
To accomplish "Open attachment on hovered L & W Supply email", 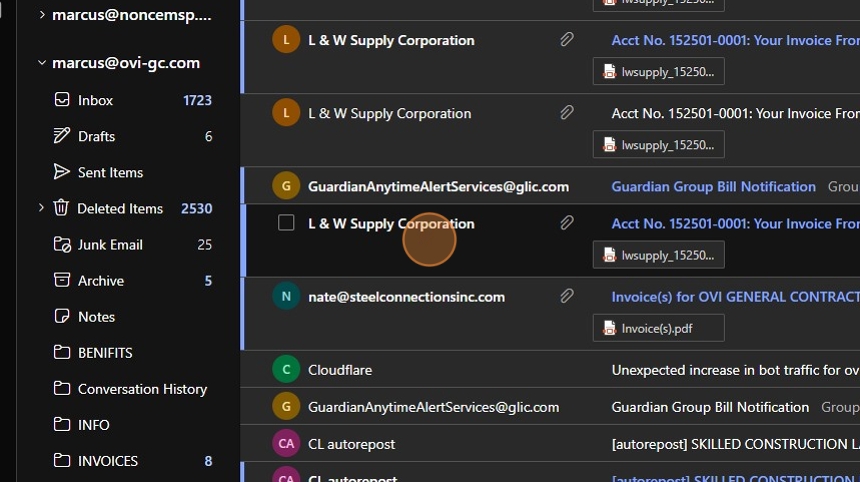I will point(658,255).
